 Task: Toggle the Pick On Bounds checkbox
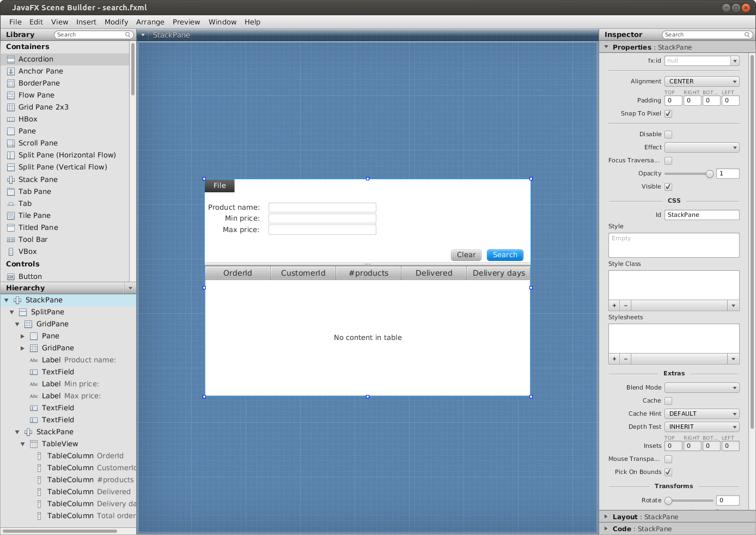[668, 472]
